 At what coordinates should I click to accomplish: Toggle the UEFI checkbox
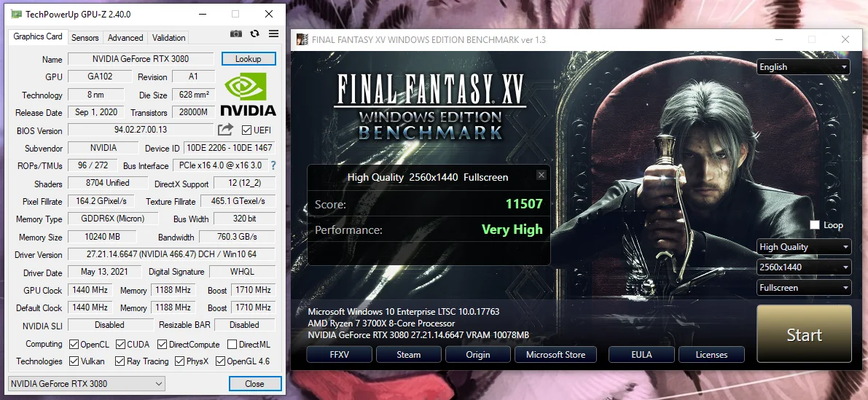pos(246,130)
